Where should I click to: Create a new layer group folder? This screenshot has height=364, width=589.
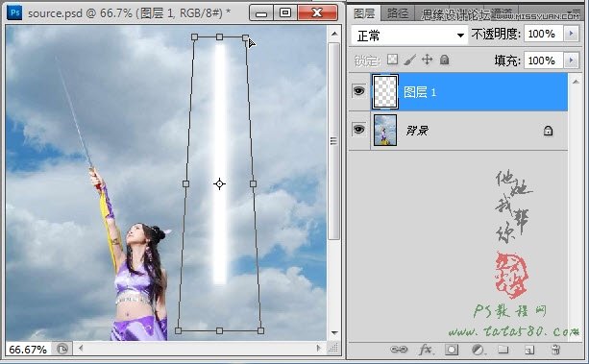(503, 350)
